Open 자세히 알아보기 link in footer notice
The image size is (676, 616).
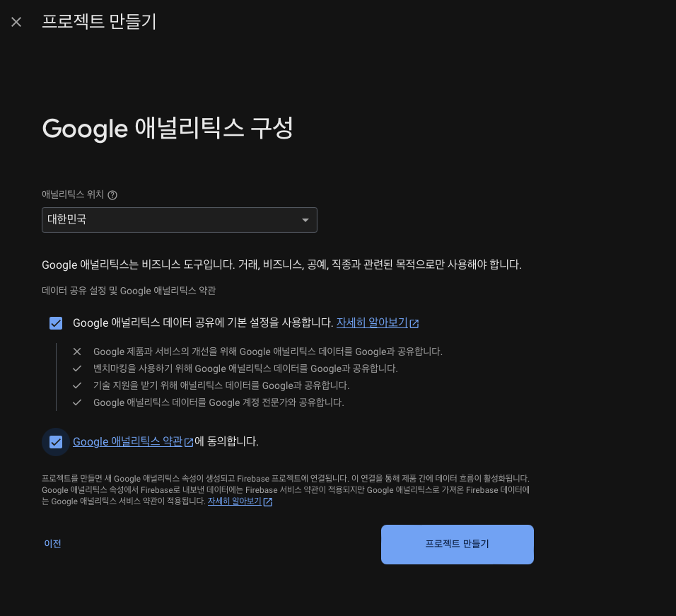235,501
